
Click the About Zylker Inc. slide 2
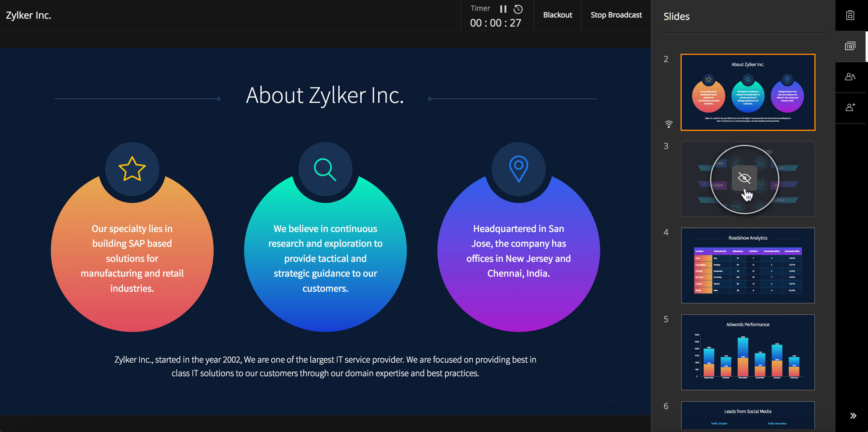coord(747,93)
